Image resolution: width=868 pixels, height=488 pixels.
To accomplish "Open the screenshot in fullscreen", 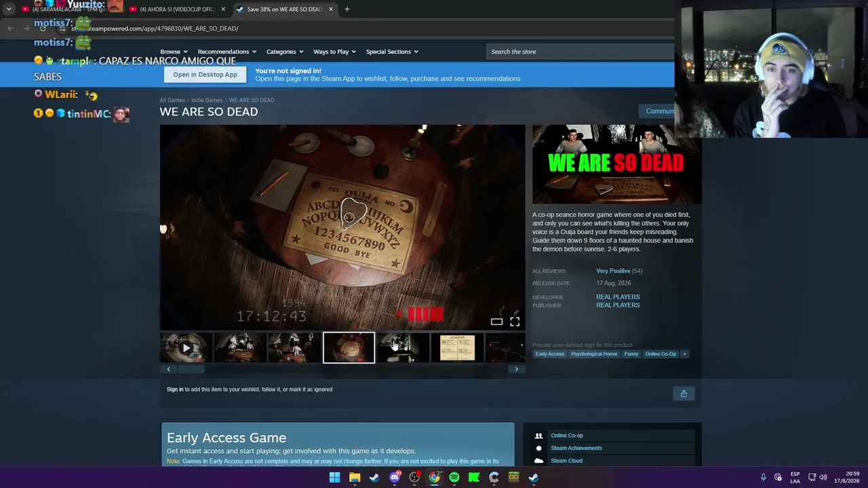I will click(515, 322).
